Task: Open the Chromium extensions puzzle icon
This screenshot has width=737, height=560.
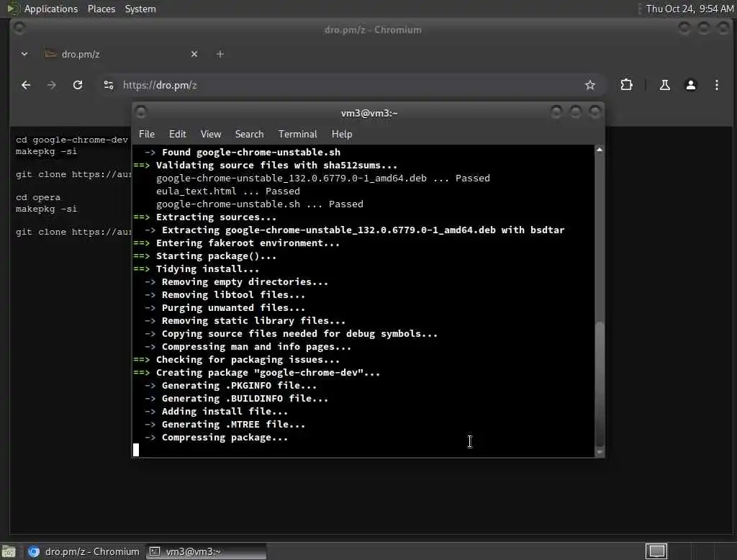Action: pyautogui.click(x=626, y=85)
